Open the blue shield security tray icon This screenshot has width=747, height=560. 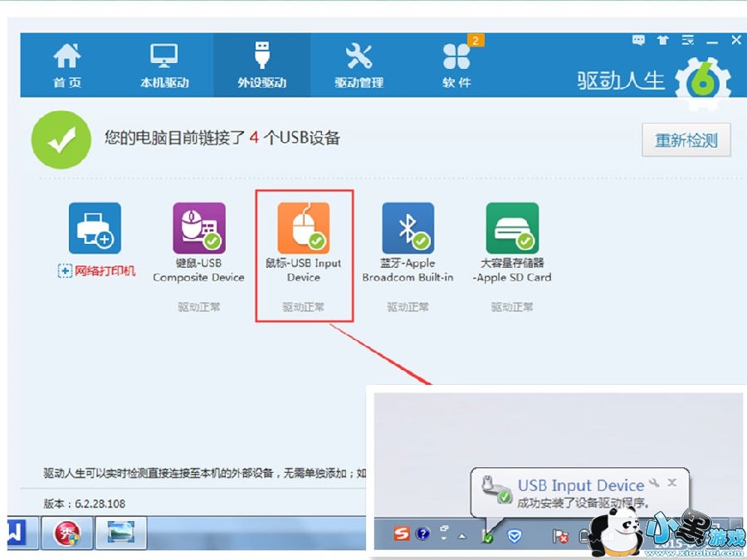(x=514, y=536)
